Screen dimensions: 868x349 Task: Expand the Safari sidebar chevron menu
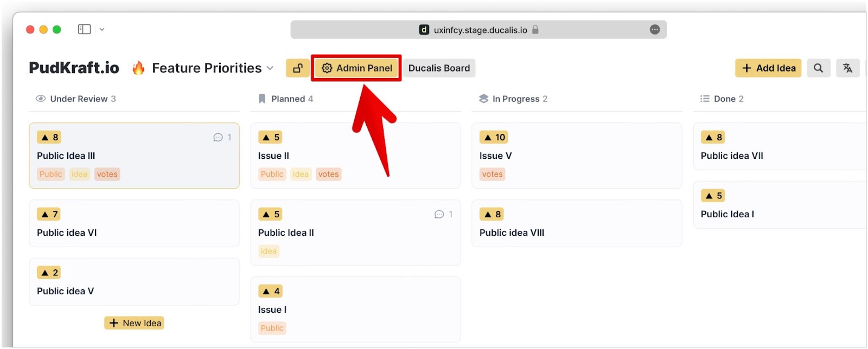point(102,29)
